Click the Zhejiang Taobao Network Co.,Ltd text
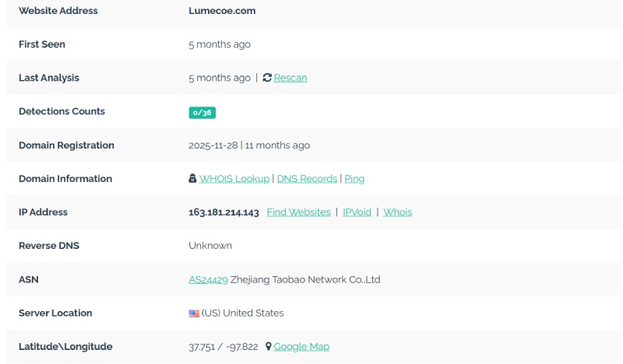Screen dimensions: 623x364 [x=305, y=279]
